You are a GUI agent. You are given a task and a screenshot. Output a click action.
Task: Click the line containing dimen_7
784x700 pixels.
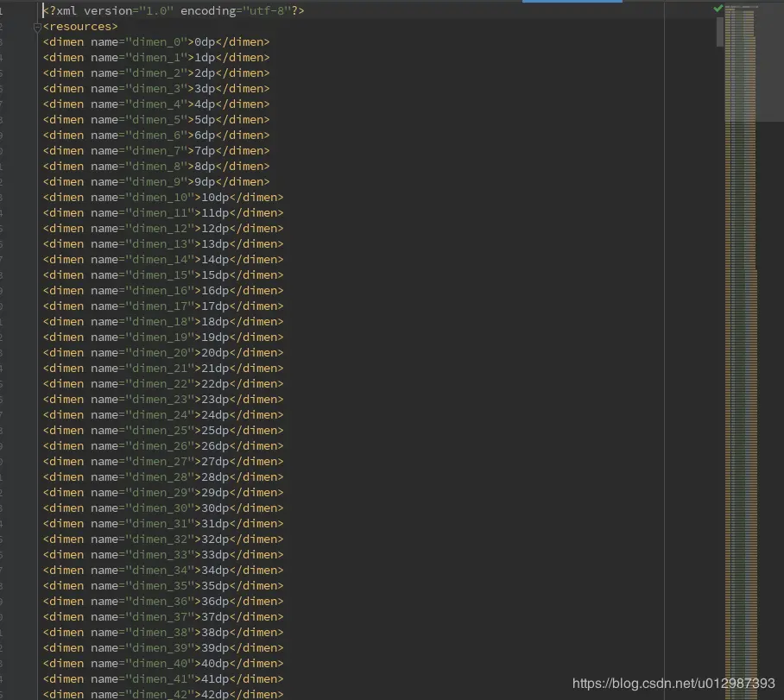(156, 150)
